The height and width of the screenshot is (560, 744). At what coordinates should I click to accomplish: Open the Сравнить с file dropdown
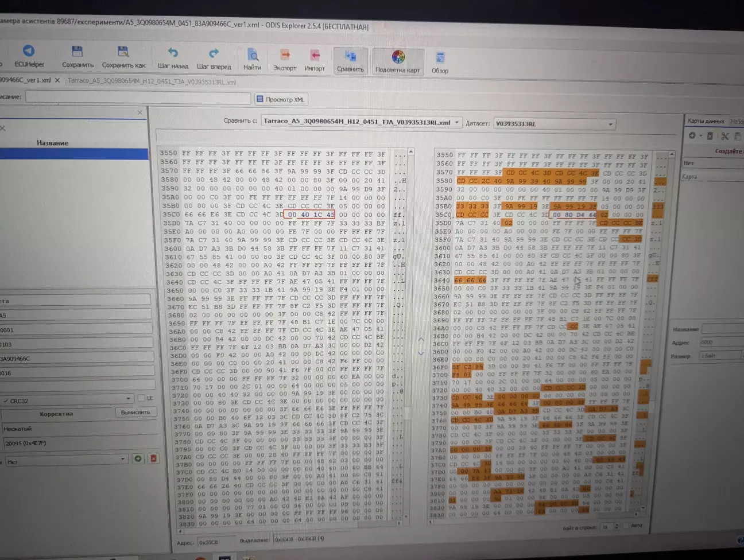pos(457,122)
